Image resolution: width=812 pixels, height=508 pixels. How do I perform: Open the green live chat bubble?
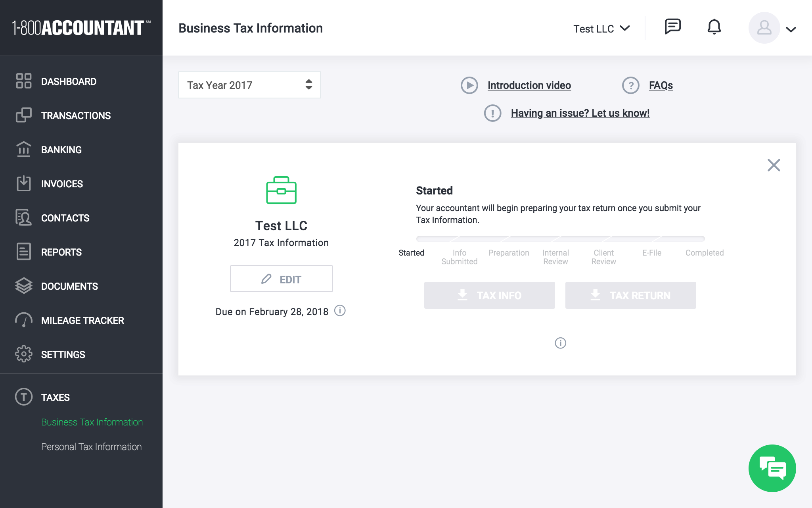point(772,468)
